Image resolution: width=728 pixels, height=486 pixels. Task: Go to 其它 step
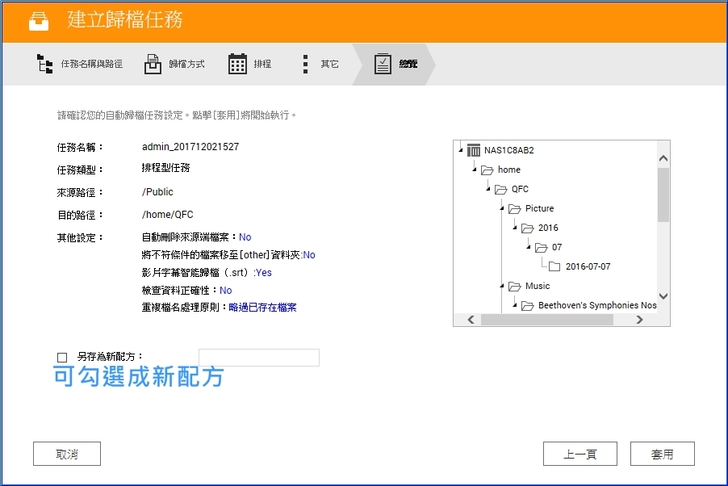[x=330, y=64]
